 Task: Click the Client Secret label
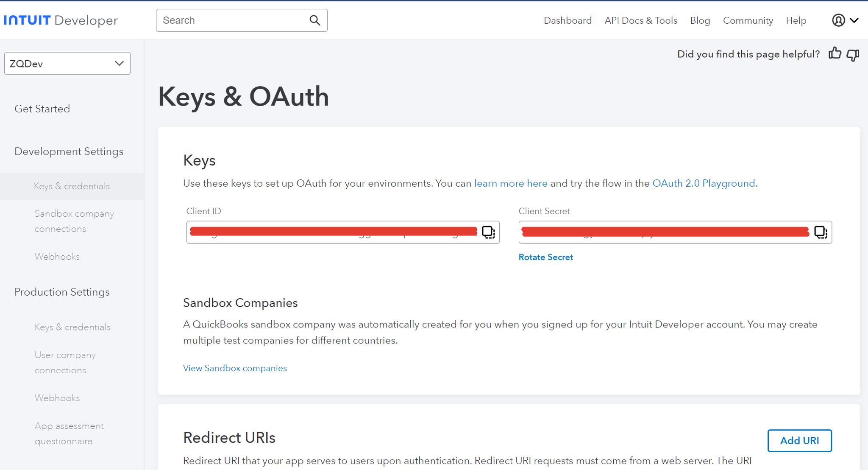(x=544, y=211)
